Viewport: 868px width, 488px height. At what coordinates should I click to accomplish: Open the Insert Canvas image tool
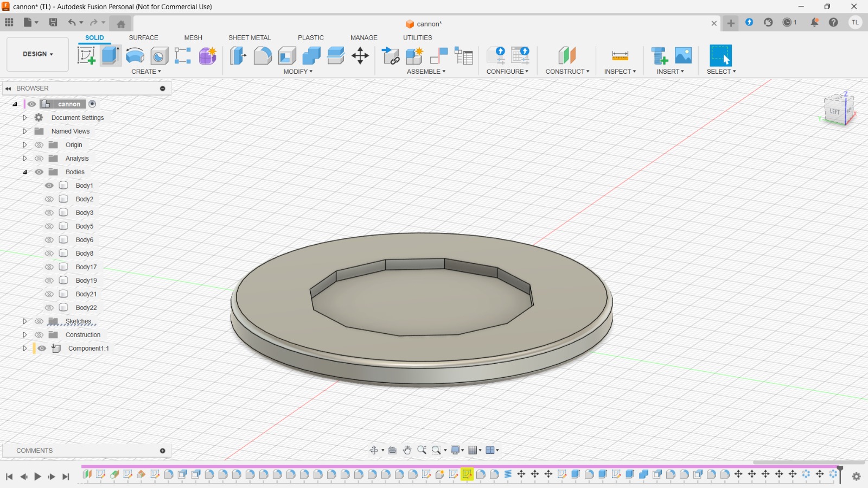tap(683, 56)
